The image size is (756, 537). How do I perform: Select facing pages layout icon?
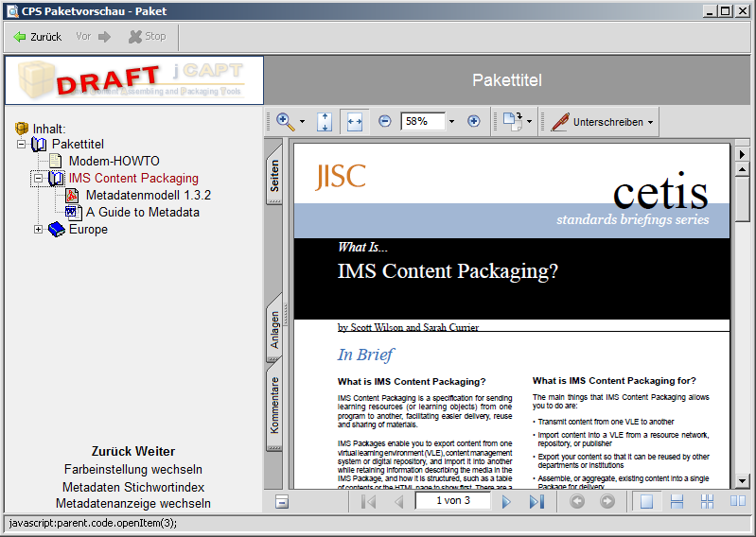point(738,501)
